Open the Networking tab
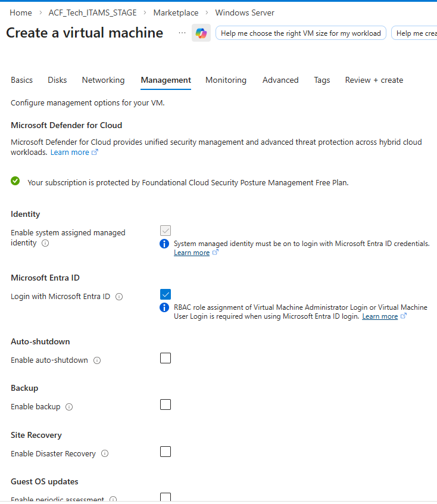Screen dimensions: 437x504 [103, 80]
